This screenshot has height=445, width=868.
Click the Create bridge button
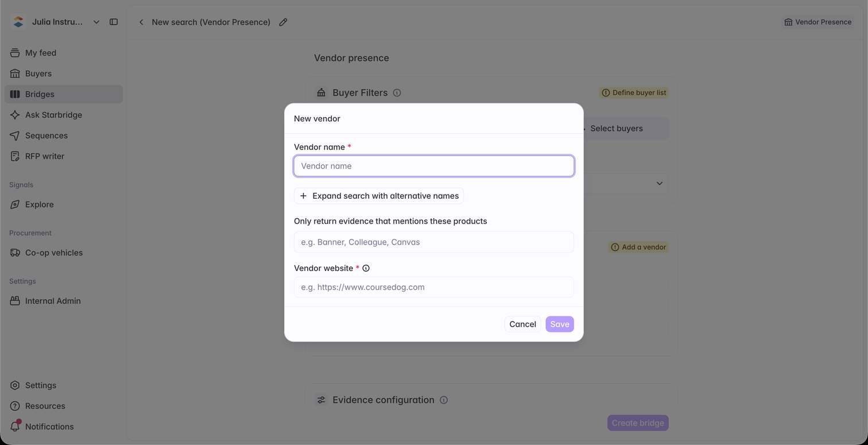click(x=638, y=423)
